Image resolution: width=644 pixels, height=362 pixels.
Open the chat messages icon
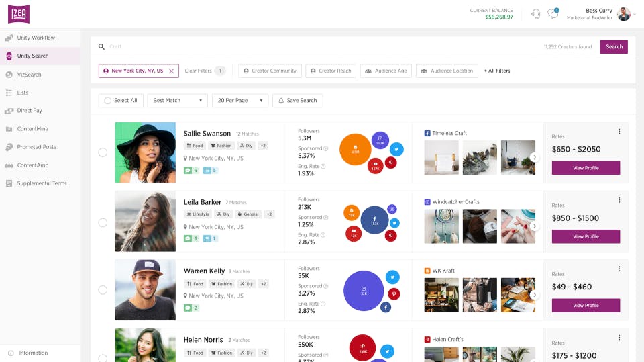[x=553, y=14]
